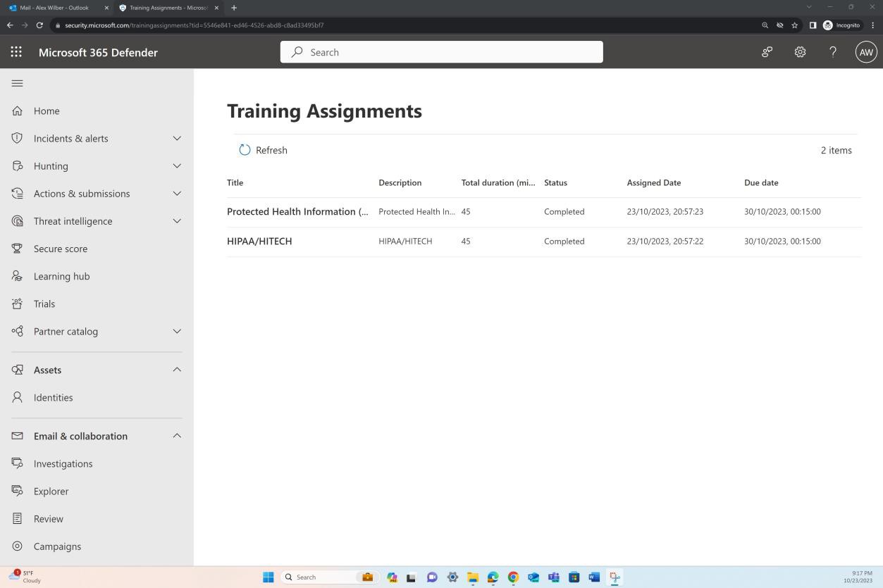The width and height of the screenshot is (883, 588).
Task: Open the feedback icon in the top bar
Action: pyautogui.click(x=766, y=51)
